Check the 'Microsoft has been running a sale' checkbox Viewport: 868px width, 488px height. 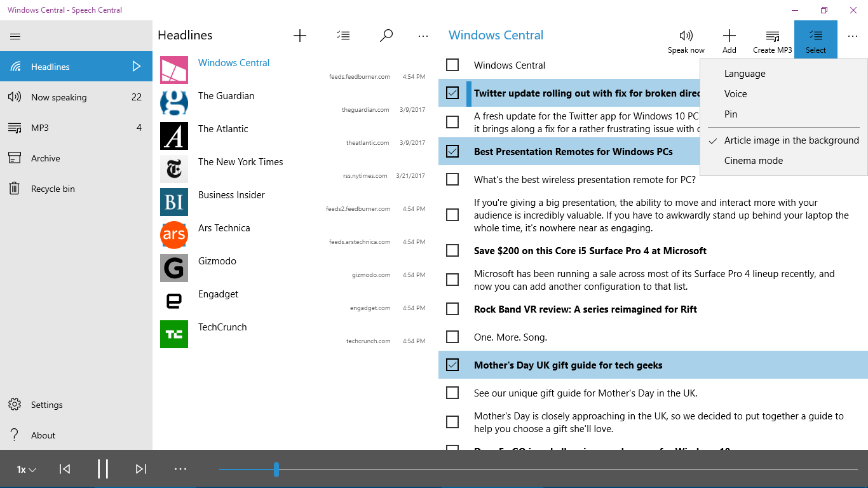point(452,280)
